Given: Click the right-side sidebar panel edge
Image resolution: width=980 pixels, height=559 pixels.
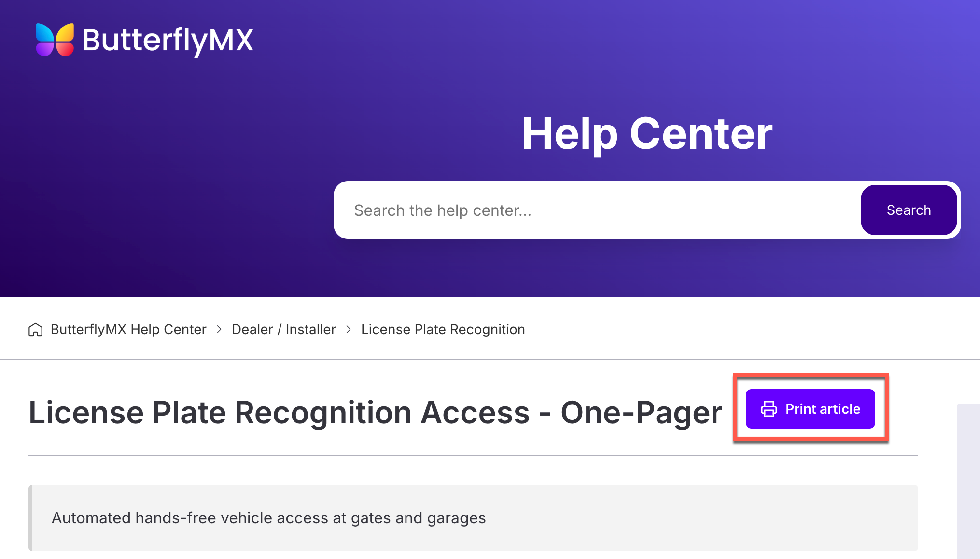Looking at the screenshot, I should click(x=968, y=481).
